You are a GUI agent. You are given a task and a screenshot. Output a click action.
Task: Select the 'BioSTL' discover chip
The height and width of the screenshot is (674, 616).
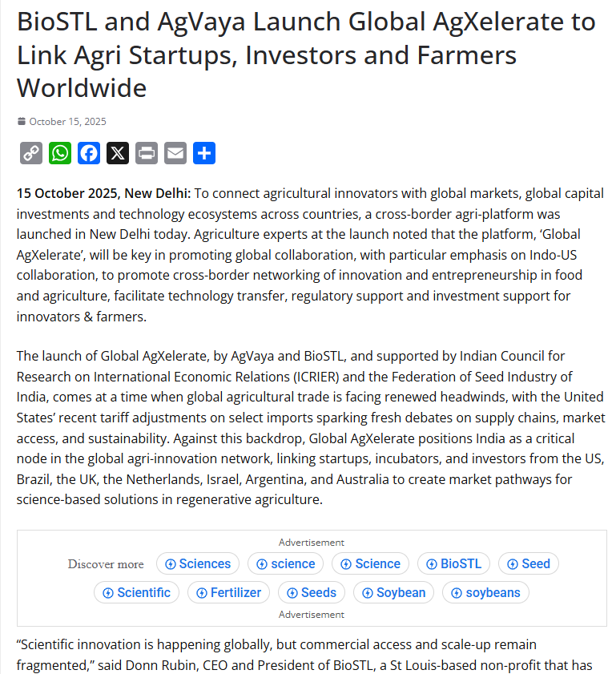tap(453, 563)
